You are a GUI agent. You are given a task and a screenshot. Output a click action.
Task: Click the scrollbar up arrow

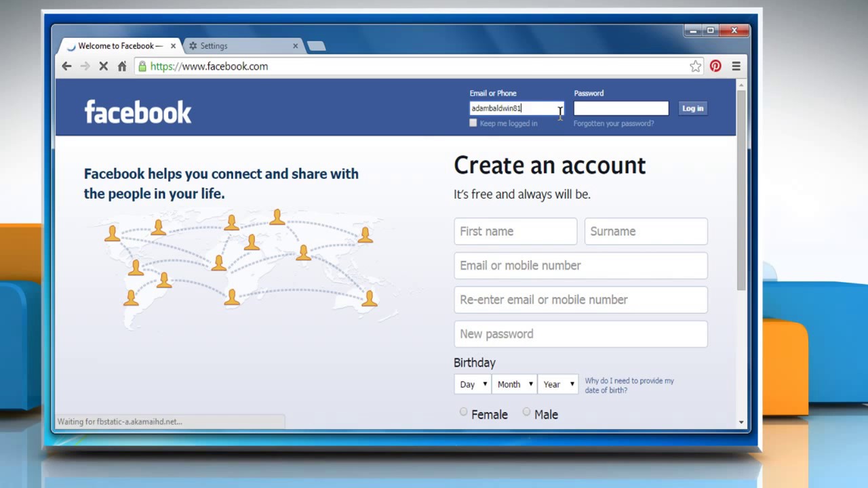point(741,84)
